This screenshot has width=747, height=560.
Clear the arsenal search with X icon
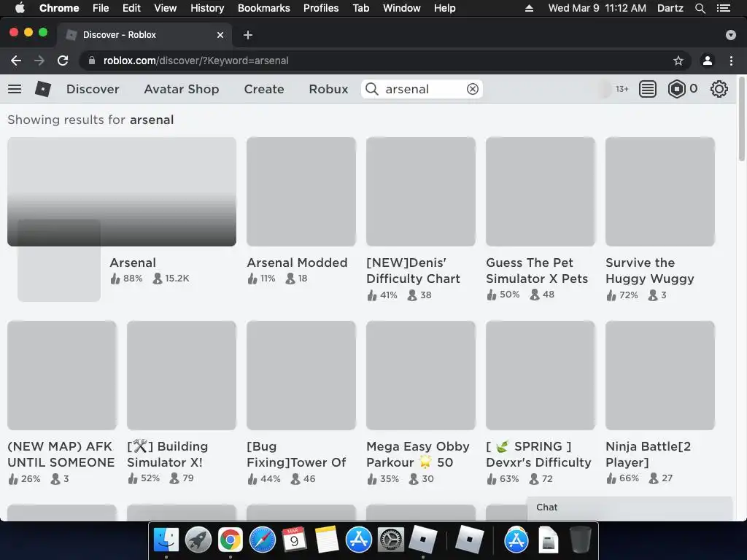point(472,89)
